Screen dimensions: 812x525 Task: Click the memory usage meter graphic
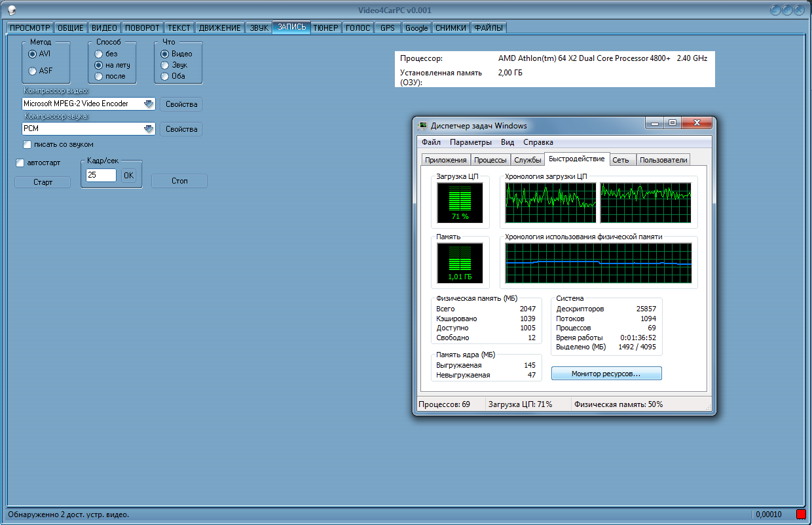[460, 263]
